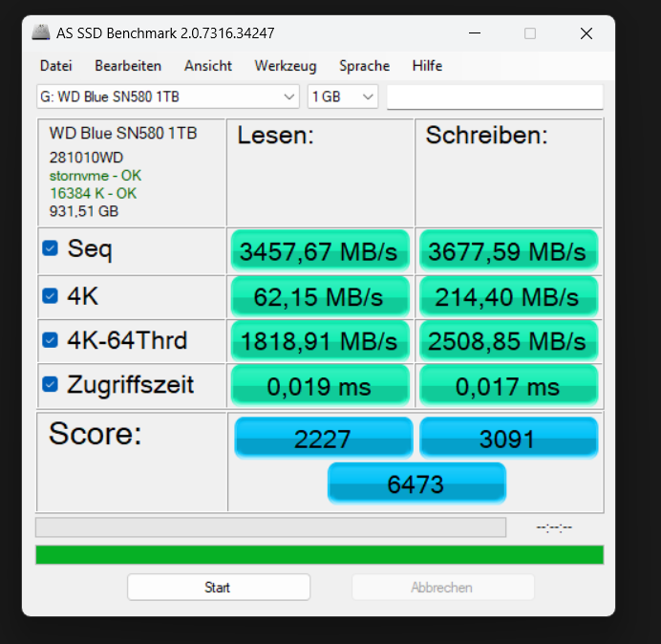Click the gray current test progress bar

pyautogui.click(x=270, y=527)
